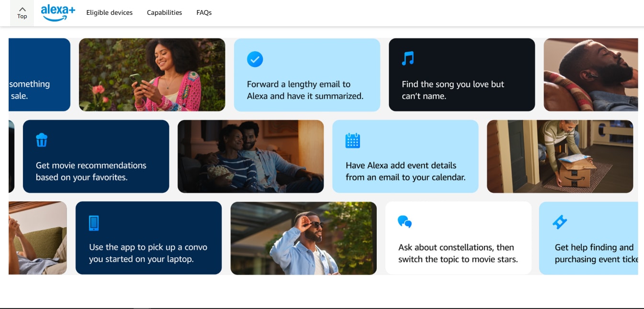Click the Top up-arrow button

click(x=22, y=13)
